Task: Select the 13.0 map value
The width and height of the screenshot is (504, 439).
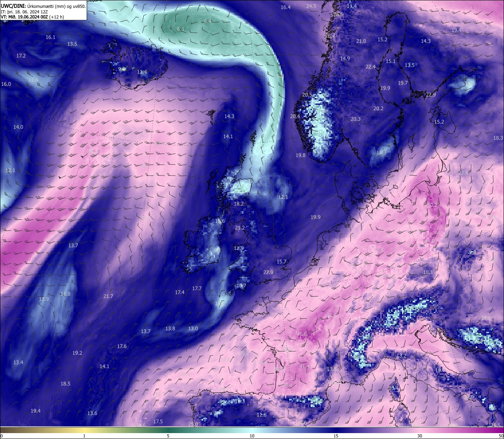Action: (193, 329)
